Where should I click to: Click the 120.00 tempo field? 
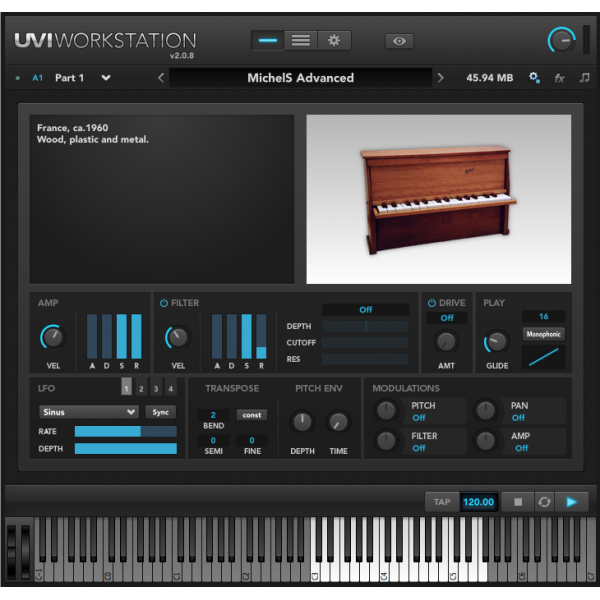[478, 502]
